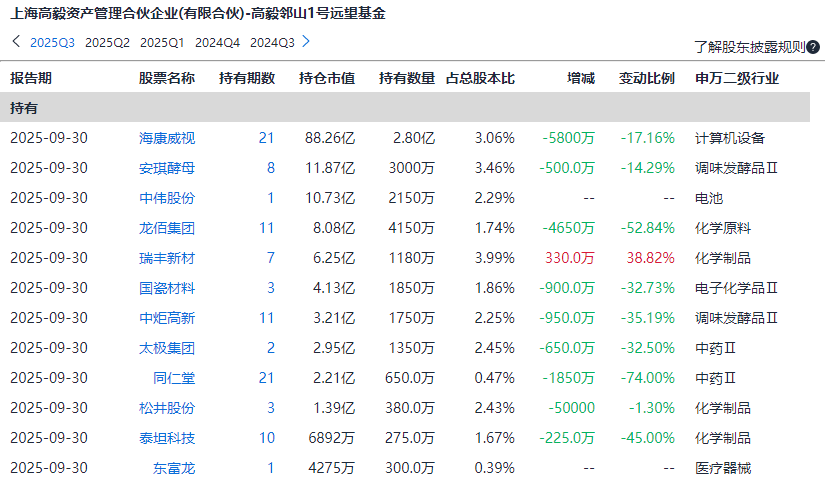Viewport: 825px width, 478px height.
Task: Open 同仁堂 stock link
Action: tap(174, 378)
